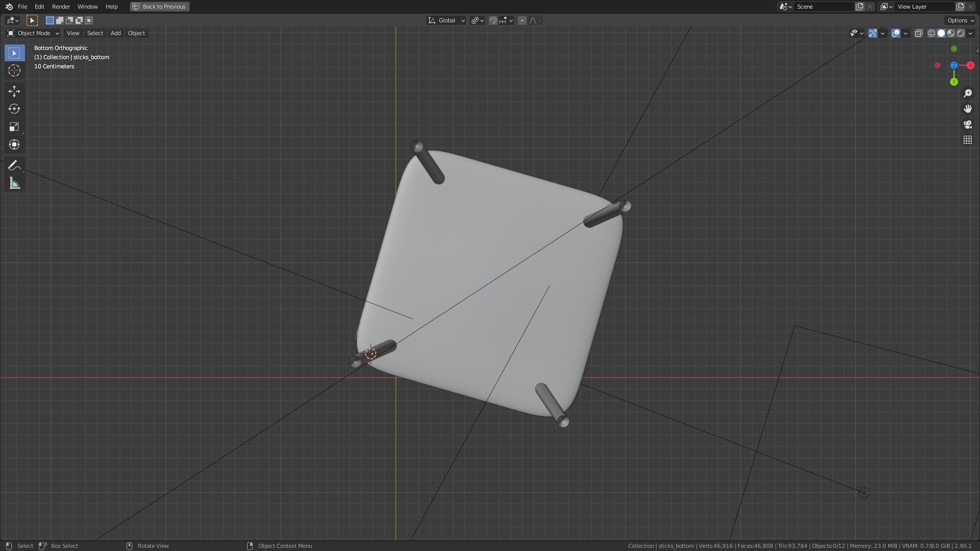The width and height of the screenshot is (980, 551).
Task: Switch to perspective/orthographic grid icon
Action: click(967, 140)
